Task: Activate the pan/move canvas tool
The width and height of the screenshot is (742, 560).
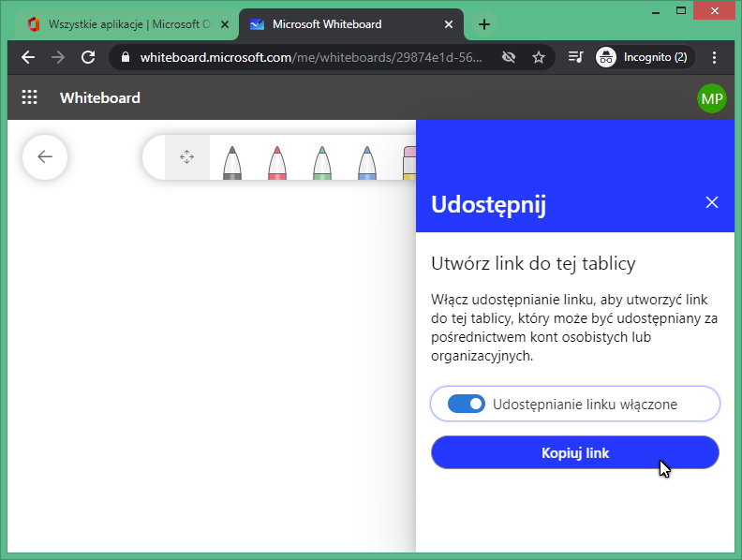Action: (186, 157)
